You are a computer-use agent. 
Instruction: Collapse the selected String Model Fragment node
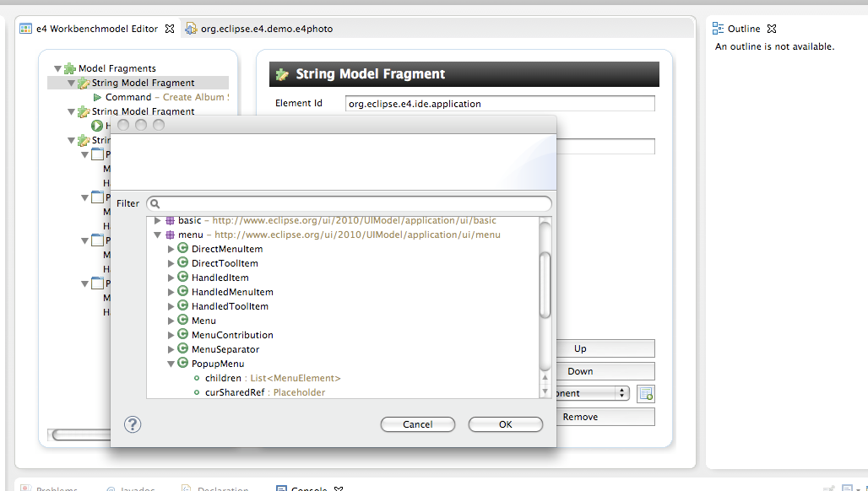coord(72,83)
